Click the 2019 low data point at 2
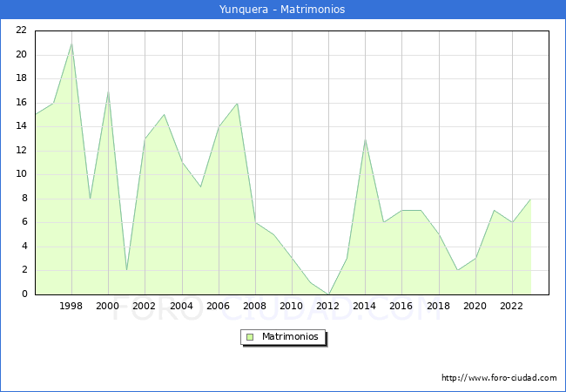This screenshot has width=566, height=392. point(457,270)
